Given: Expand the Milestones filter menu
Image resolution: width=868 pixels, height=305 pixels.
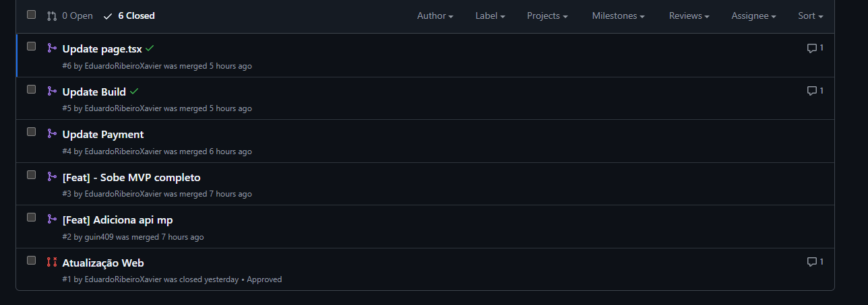Looking at the screenshot, I should pyautogui.click(x=618, y=15).
